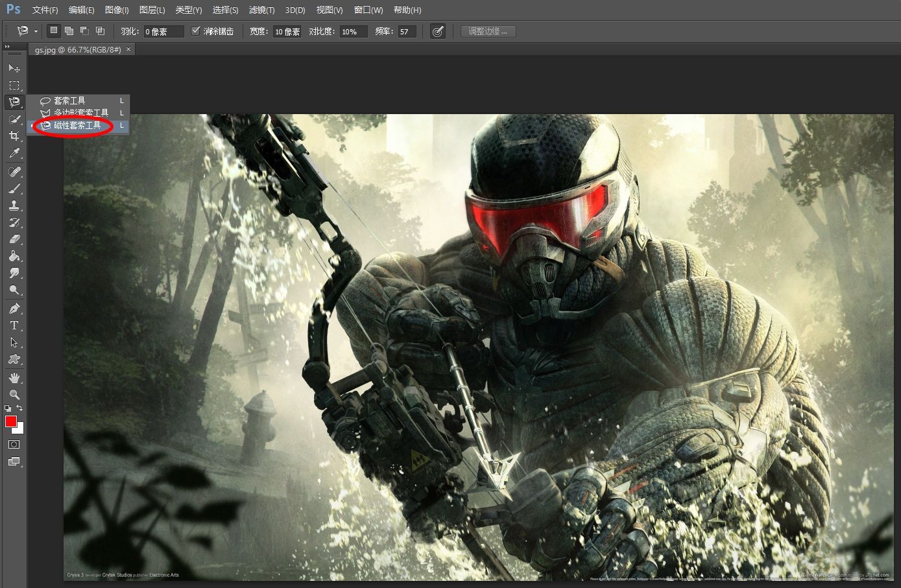Image resolution: width=901 pixels, height=588 pixels.
Task: Reset default foreground and background colors
Action: 7,408
